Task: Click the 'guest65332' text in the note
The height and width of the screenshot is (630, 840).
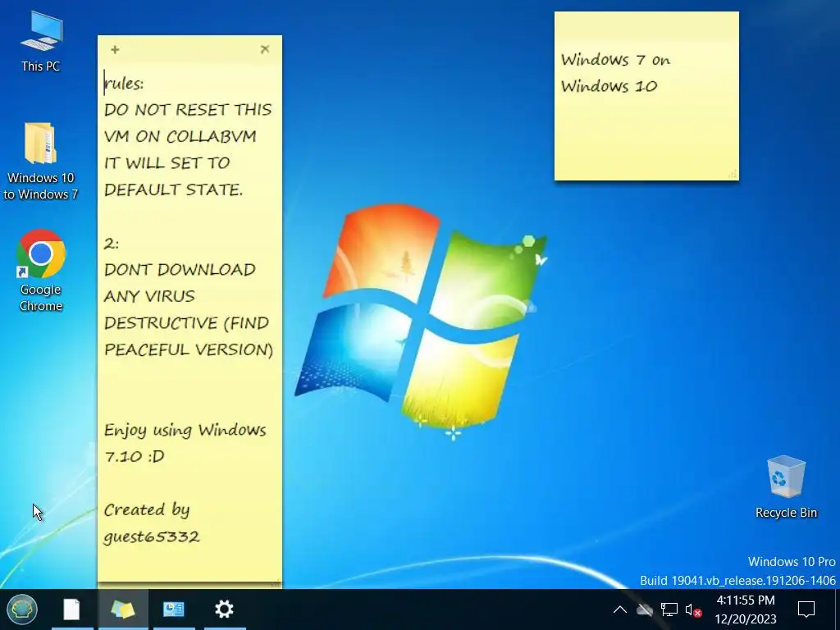Action: [x=152, y=536]
